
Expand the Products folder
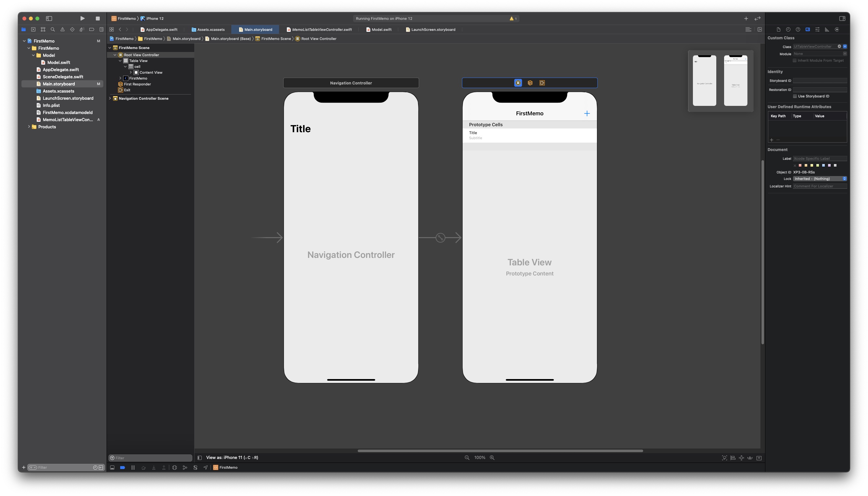[29, 127]
